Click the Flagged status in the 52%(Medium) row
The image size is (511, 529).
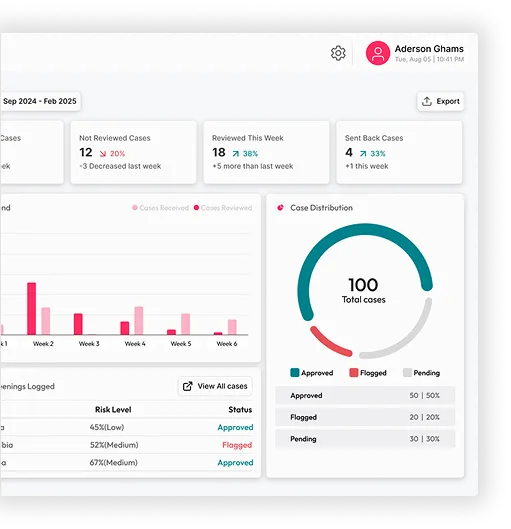237,445
